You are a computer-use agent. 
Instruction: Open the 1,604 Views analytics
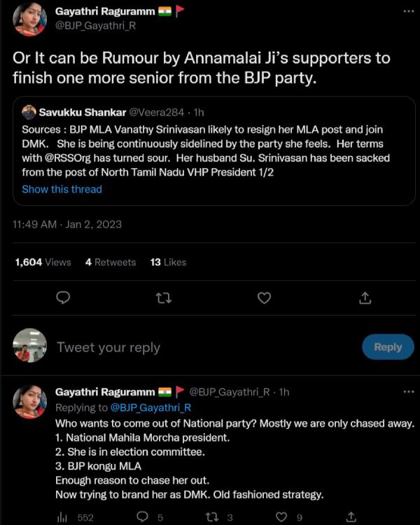point(43,262)
